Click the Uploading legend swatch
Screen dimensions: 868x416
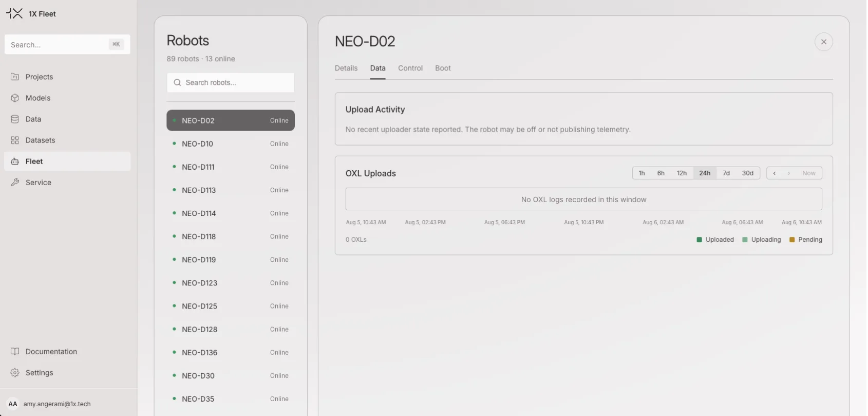(x=745, y=240)
